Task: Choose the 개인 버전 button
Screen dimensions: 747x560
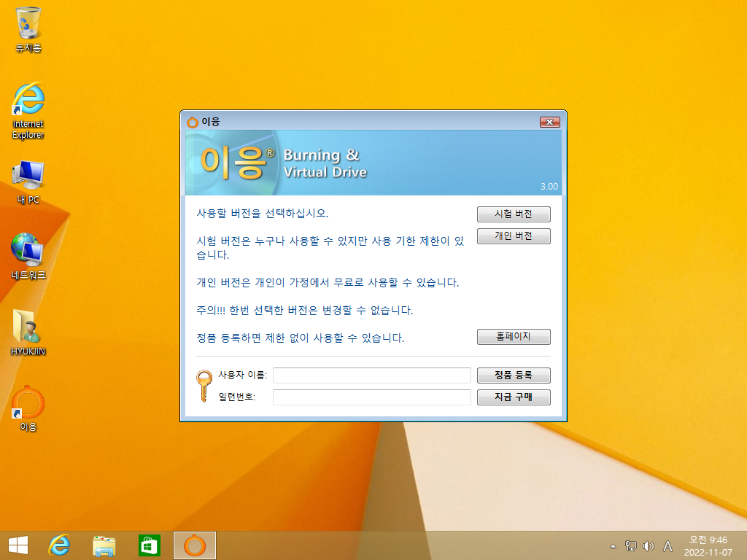Action: click(514, 236)
